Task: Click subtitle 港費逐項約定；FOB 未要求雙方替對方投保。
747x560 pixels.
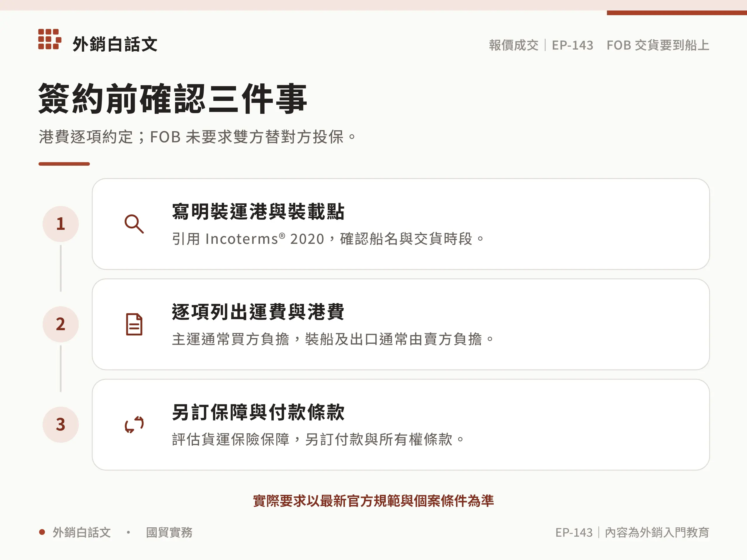Action: [198, 137]
